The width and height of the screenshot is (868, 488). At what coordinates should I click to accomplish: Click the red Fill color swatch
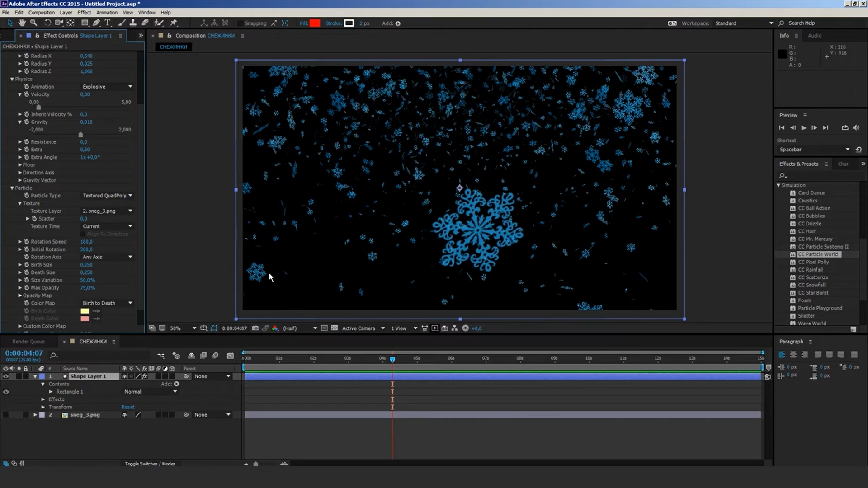point(315,23)
